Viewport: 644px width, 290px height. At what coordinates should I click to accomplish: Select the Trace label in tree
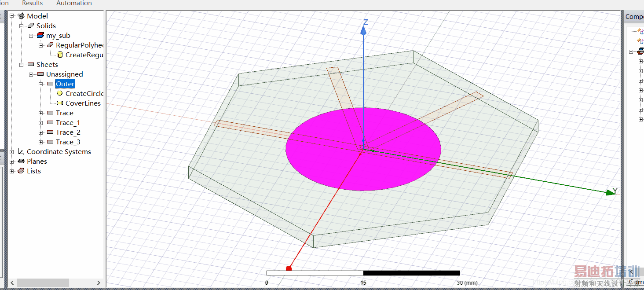pos(65,113)
